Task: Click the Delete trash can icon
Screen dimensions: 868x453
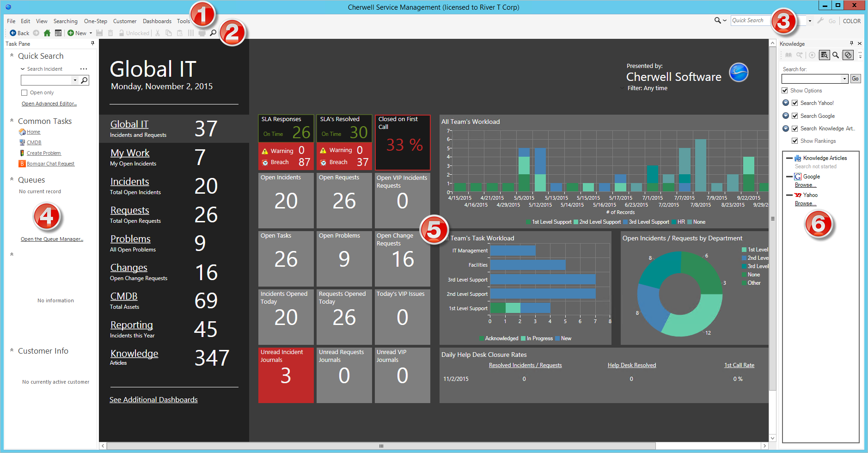Action: coord(110,33)
